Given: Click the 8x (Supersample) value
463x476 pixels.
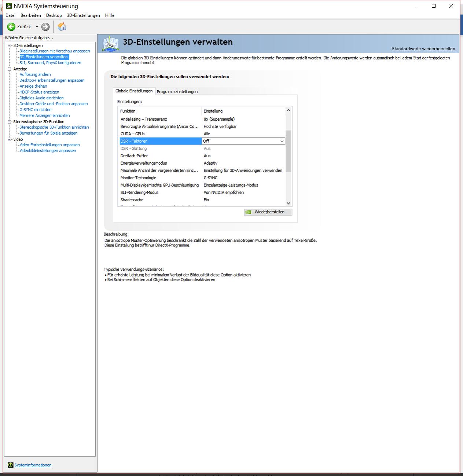Looking at the screenshot, I should click(x=219, y=119).
